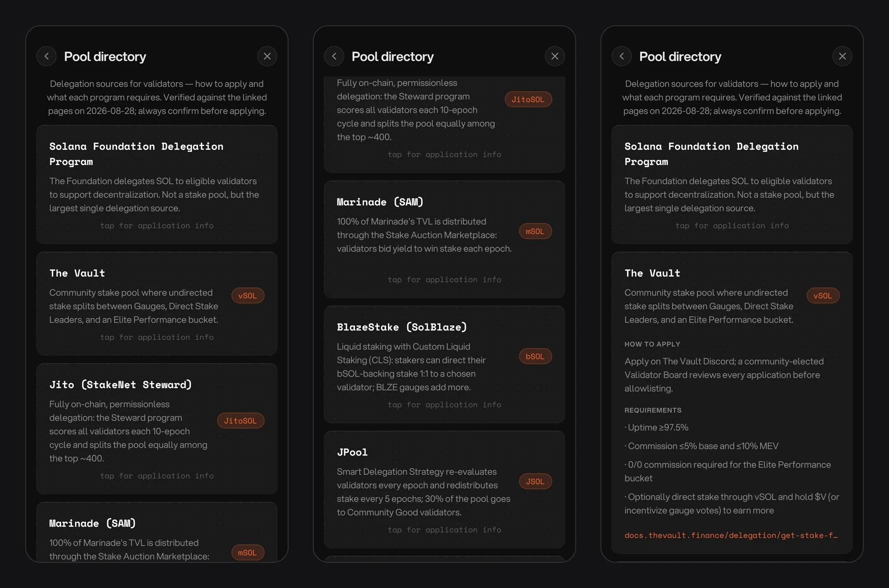Click the 'Pool directory' title in left panel
Image resolution: width=889 pixels, height=588 pixels.
click(105, 56)
